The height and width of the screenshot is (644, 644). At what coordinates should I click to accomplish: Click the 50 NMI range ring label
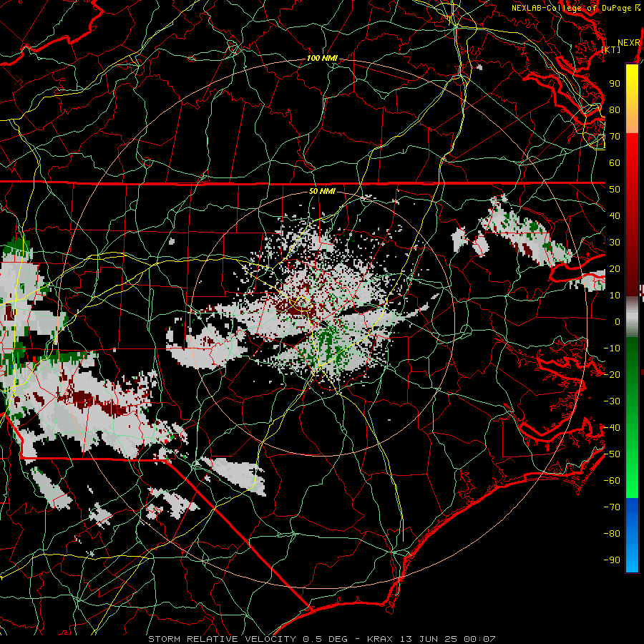coord(322,191)
